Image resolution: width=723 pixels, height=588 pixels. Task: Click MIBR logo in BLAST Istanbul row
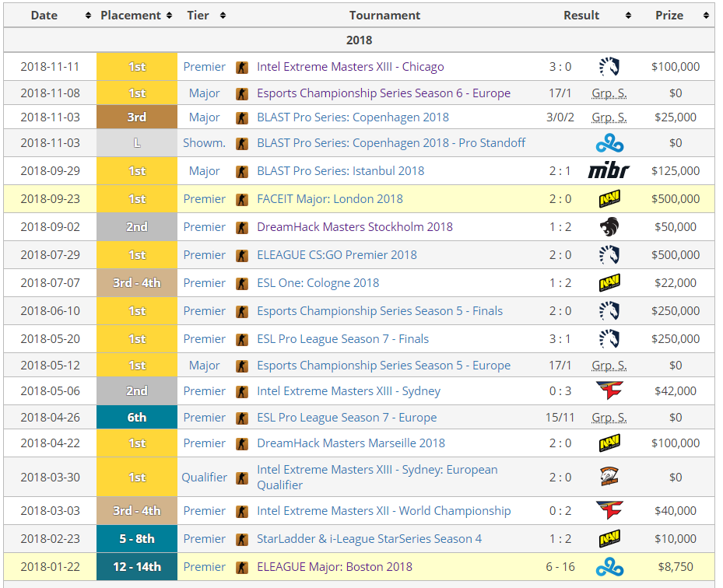(609, 171)
